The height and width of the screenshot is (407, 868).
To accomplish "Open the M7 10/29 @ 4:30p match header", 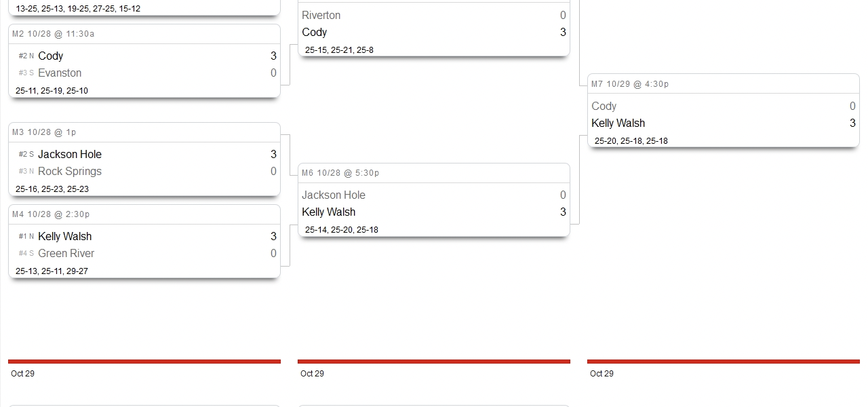I will pyautogui.click(x=630, y=84).
